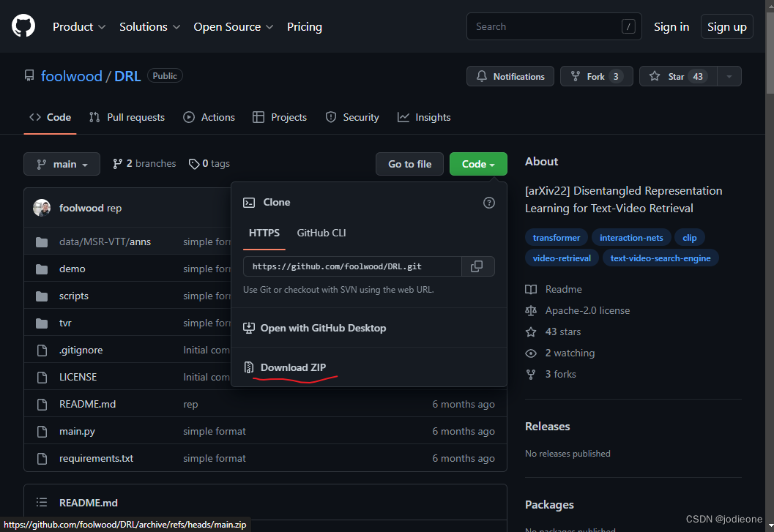Click the Apache-2.0 license link
774x532 pixels.
click(587, 310)
